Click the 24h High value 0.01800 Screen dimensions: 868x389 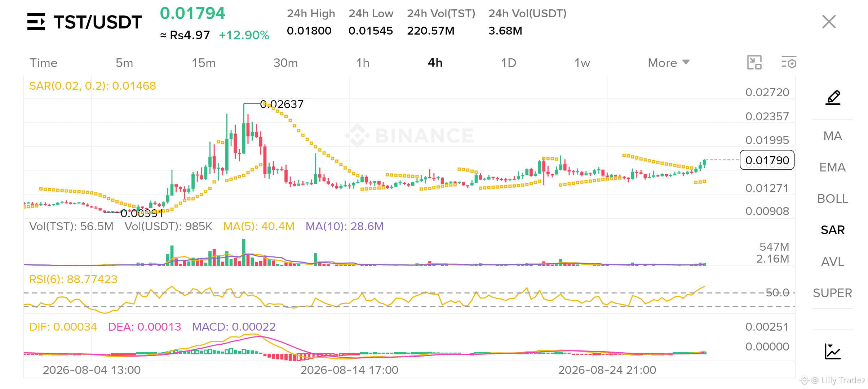(x=309, y=31)
